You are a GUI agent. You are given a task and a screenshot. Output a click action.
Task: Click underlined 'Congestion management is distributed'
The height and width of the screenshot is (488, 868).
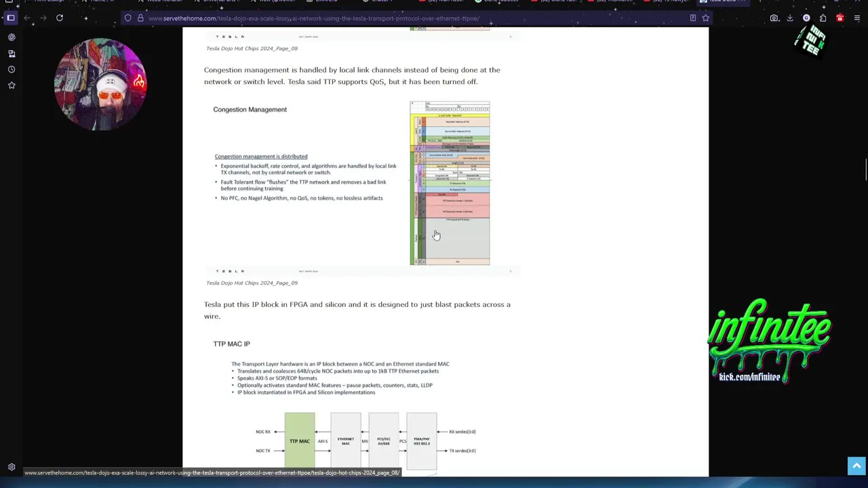[x=261, y=157]
